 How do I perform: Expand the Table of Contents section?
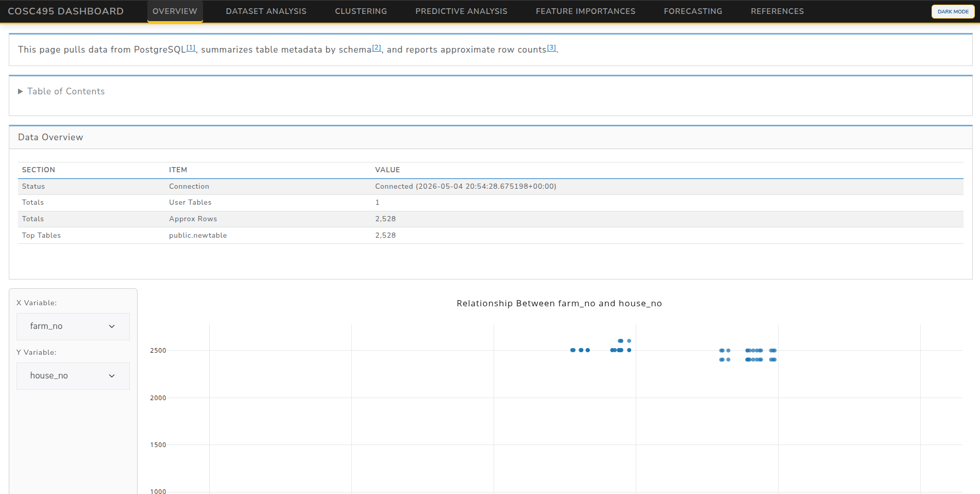(61, 91)
